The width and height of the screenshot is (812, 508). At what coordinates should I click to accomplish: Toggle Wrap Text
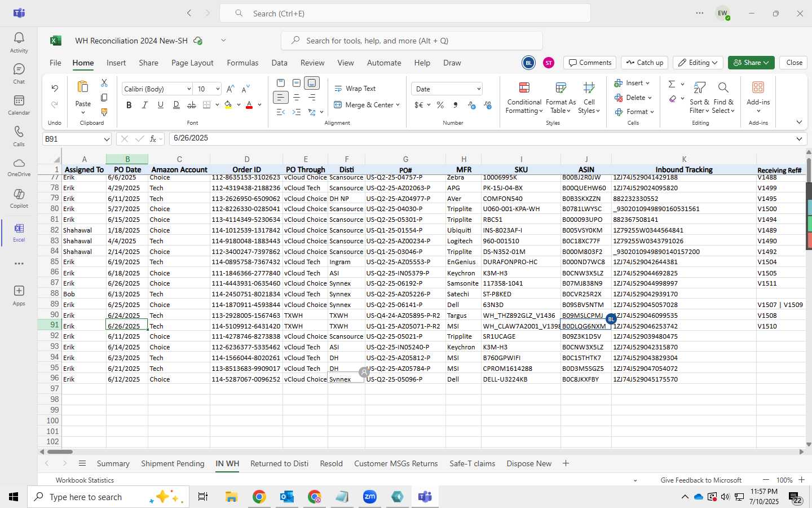tap(355, 89)
